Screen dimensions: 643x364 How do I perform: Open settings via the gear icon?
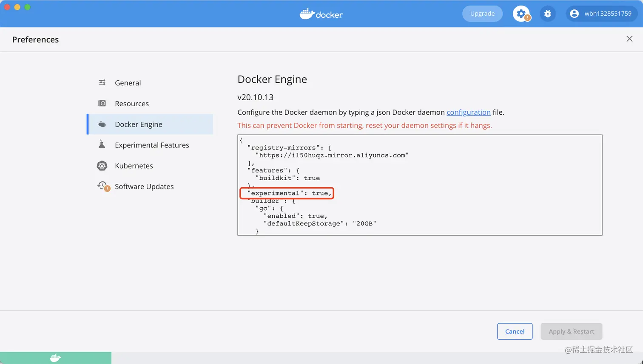pyautogui.click(x=521, y=14)
